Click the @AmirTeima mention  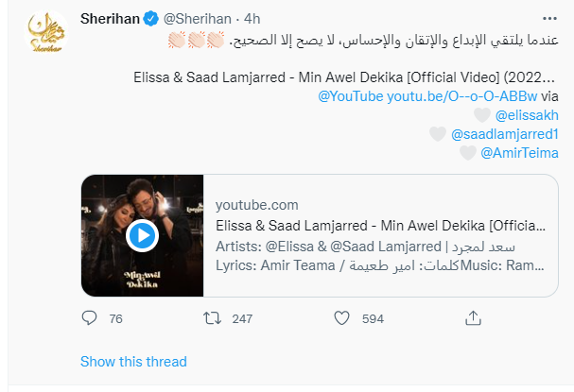pyautogui.click(x=519, y=152)
